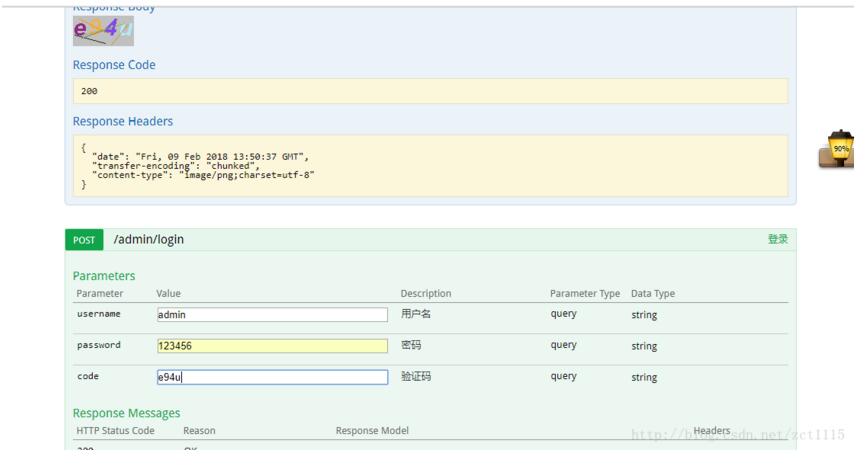The height and width of the screenshot is (469, 867).
Task: Click query type in username row
Action: tap(563, 314)
